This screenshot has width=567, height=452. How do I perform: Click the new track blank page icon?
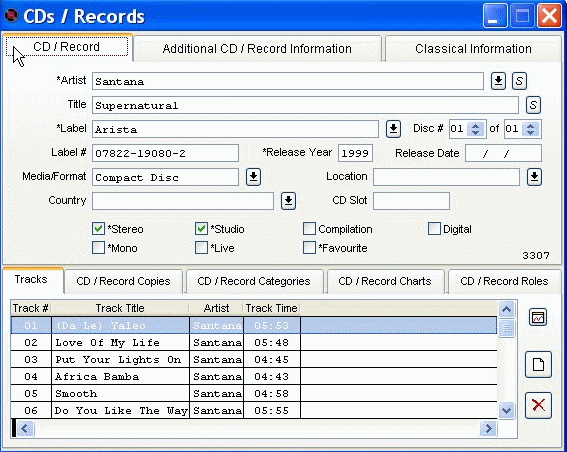[538, 364]
